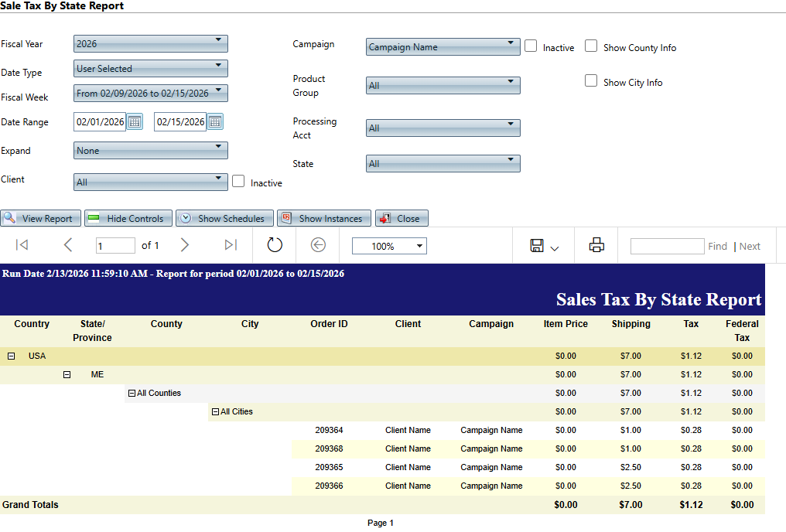Open the 100% zoom level dropdown
The width and height of the screenshot is (786, 532).
coord(389,246)
